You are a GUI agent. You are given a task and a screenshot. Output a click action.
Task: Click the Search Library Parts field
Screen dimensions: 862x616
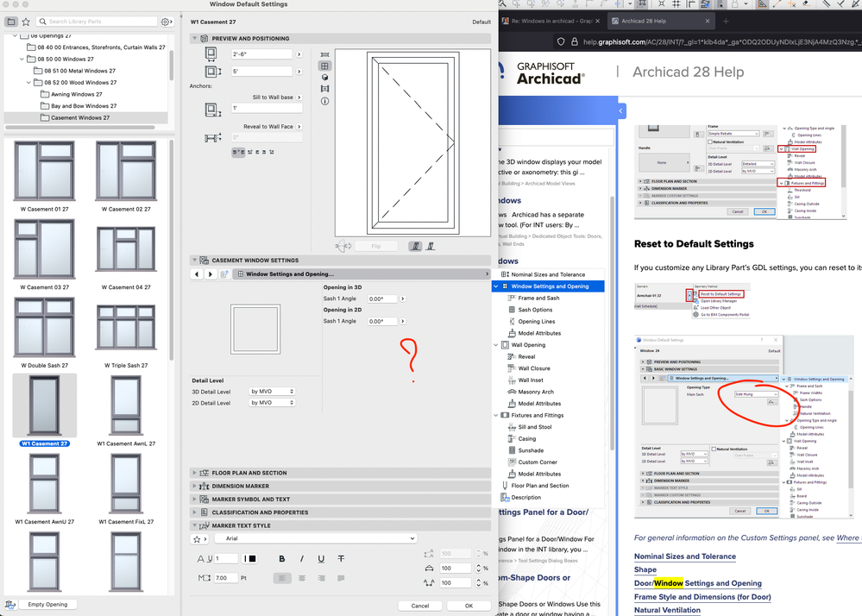(98, 22)
